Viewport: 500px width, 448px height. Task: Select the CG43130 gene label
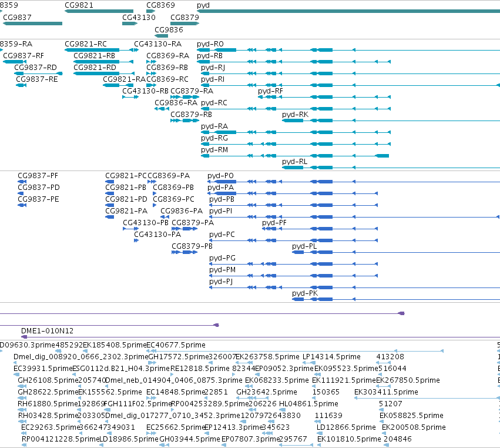tap(139, 17)
